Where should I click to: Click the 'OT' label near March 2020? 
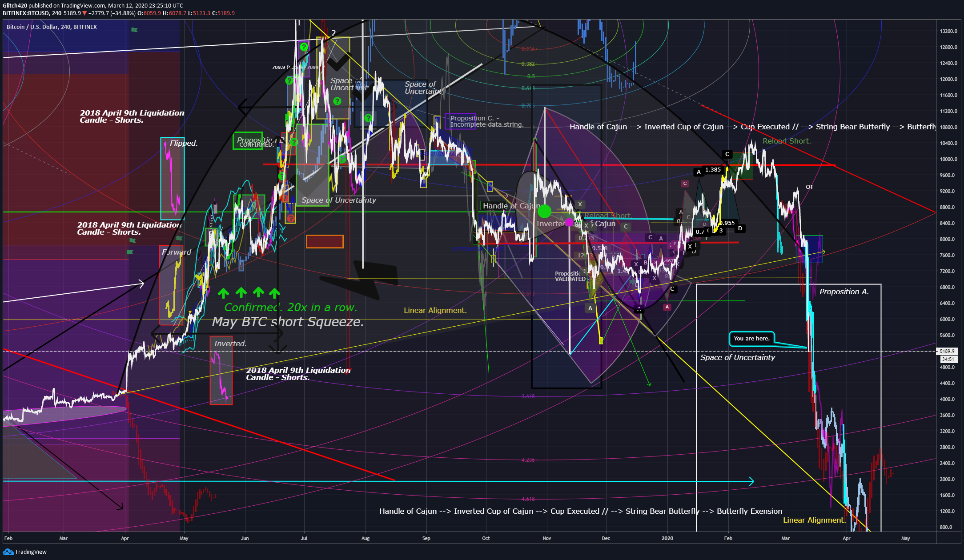pyautogui.click(x=809, y=187)
